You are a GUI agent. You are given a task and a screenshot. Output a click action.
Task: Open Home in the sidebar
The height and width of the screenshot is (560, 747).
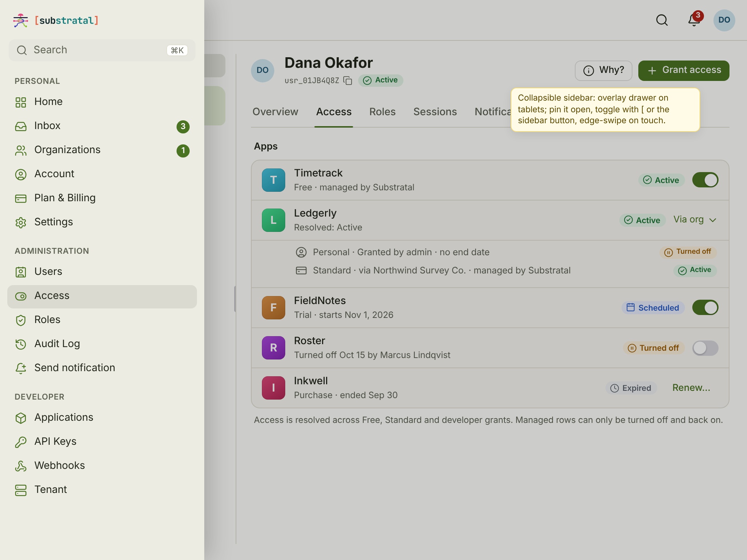click(x=102, y=102)
